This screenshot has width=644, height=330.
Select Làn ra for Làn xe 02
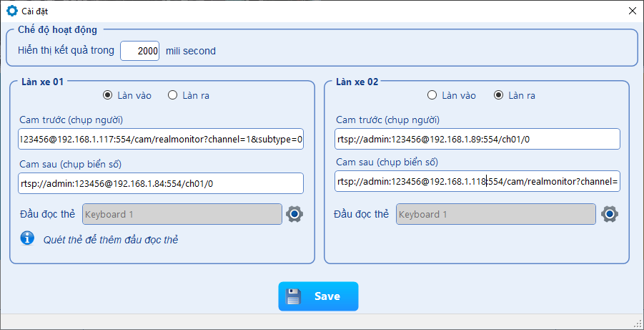498,95
